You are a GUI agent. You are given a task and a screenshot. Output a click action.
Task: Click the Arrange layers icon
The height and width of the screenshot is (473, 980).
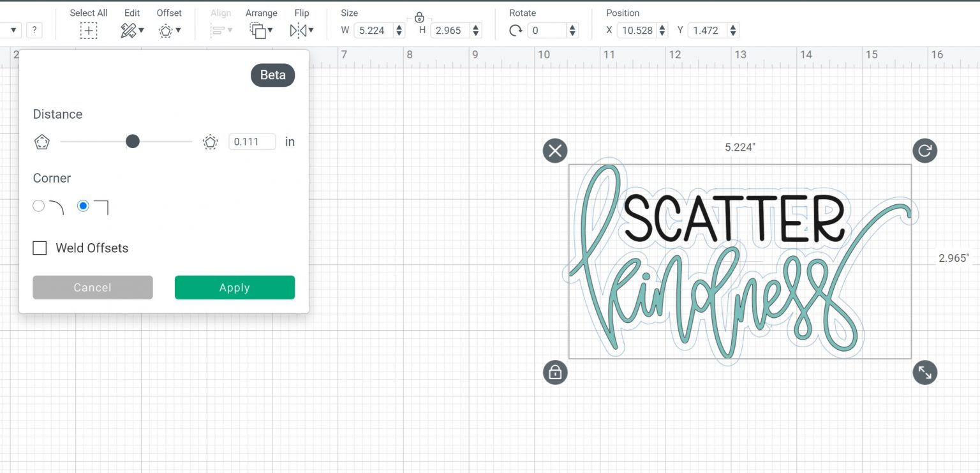tap(258, 29)
